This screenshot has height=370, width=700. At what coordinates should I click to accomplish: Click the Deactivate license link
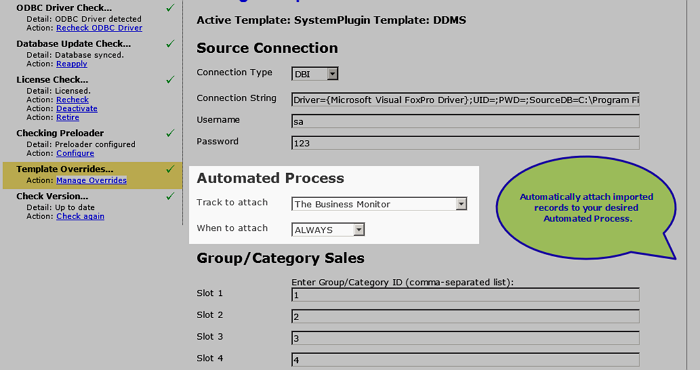77,108
